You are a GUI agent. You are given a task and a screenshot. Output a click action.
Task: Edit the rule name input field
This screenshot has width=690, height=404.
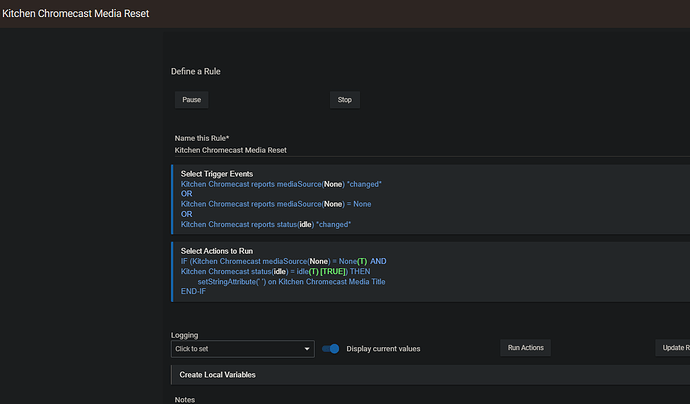click(x=432, y=150)
